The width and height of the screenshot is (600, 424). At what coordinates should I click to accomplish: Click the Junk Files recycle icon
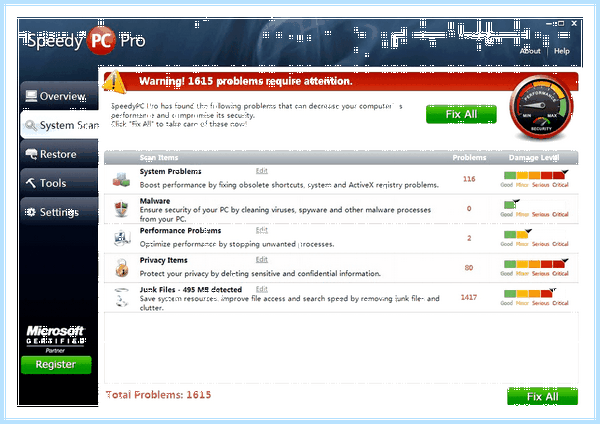tap(122, 297)
